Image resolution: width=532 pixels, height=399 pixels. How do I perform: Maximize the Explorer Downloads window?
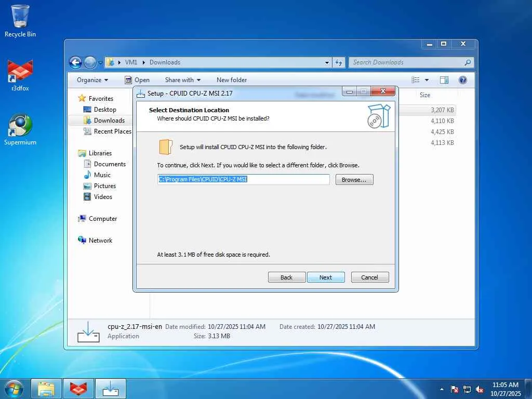(444, 44)
